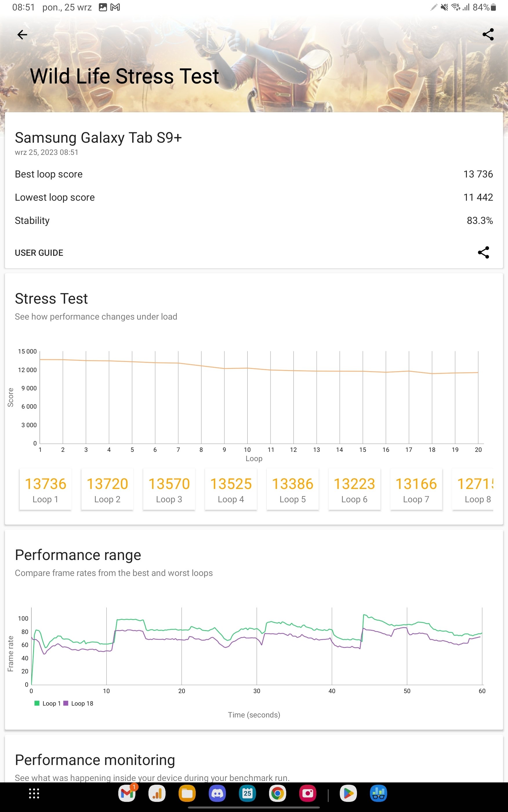
Task: Select the Loop 7 score card 13166
Action: 416,489
